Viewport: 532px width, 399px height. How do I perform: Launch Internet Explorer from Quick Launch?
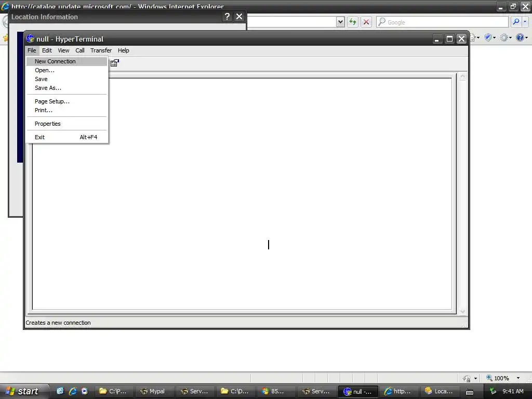click(x=73, y=391)
